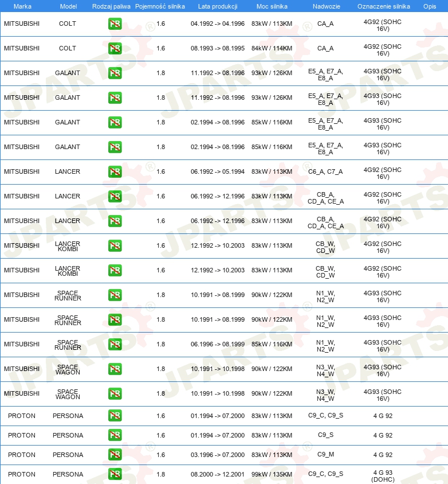
Task: Select 4 G 92 in the C9_M row
Action: pyautogui.click(x=383, y=455)
